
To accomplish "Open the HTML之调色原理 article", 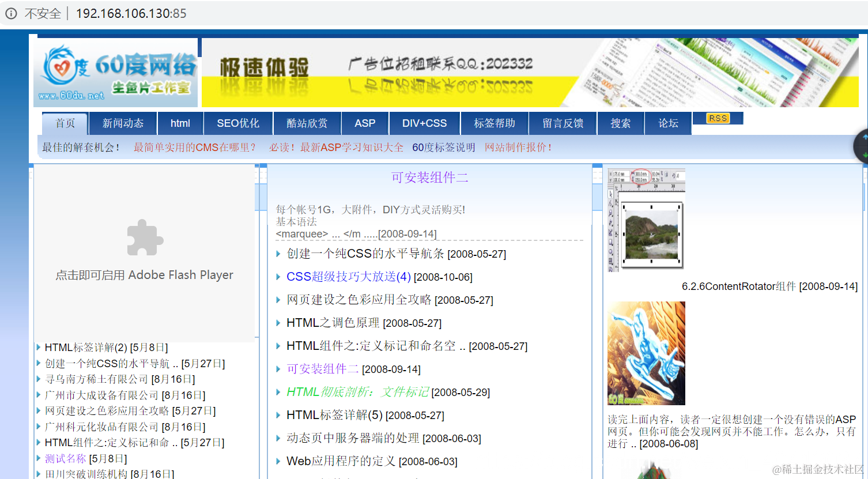I will pos(333,323).
